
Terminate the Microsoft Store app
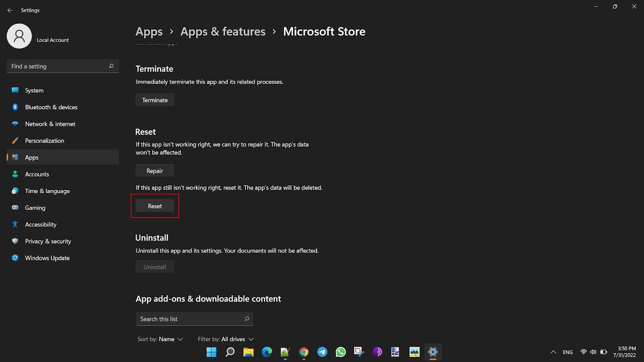tap(155, 100)
